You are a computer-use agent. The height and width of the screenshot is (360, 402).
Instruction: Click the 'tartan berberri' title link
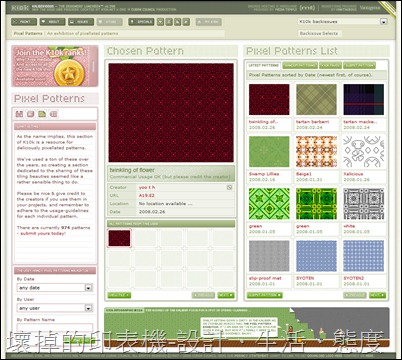[x=312, y=122]
